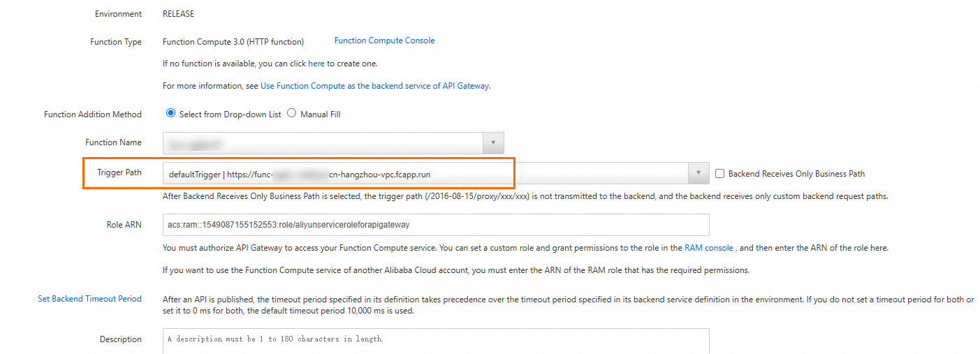Click the Function Name field label
Image resolution: width=980 pixels, height=354 pixels.
[x=113, y=142]
